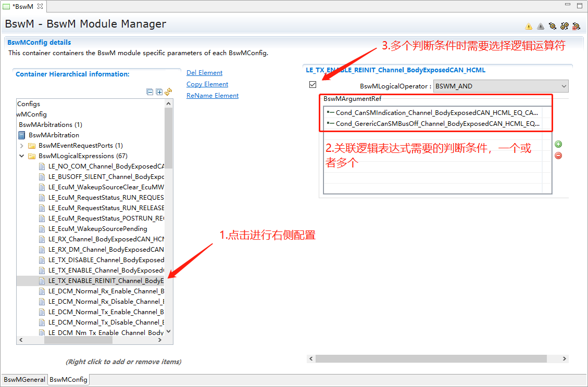Expand the BswMEventRequestPorts folder
Screen dimensions: 588x387
point(22,146)
